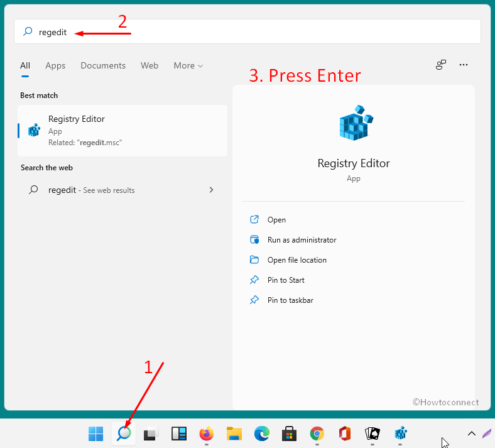Open Microsoft Store from the taskbar
The image size is (495, 448).
(289, 434)
